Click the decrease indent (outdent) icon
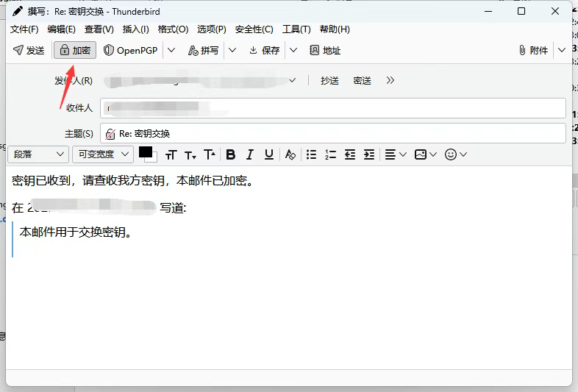This screenshot has width=578, height=392. (350, 154)
